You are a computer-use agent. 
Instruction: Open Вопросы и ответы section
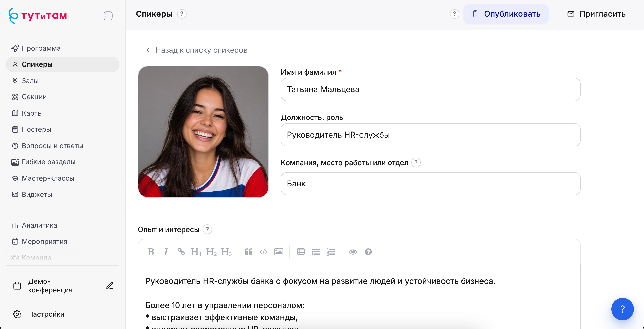(62, 146)
